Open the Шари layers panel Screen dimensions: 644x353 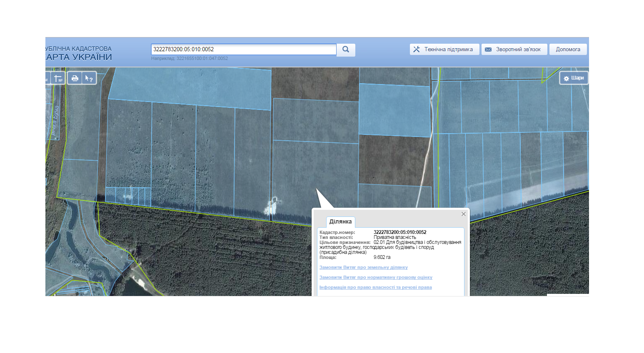tap(574, 78)
